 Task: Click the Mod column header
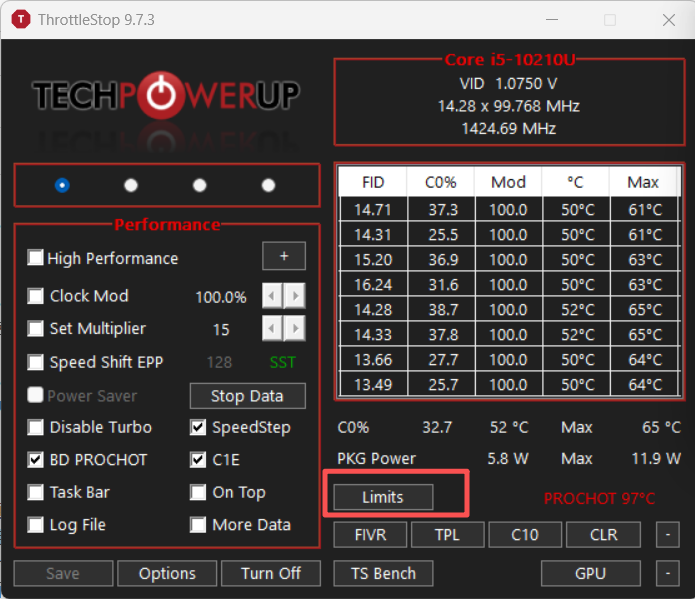point(508,182)
